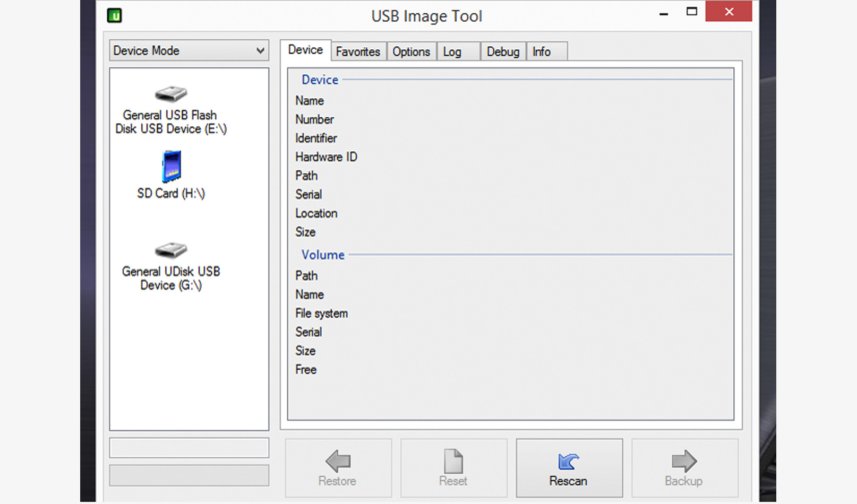
Task: Open the Options tab
Action: pyautogui.click(x=411, y=51)
